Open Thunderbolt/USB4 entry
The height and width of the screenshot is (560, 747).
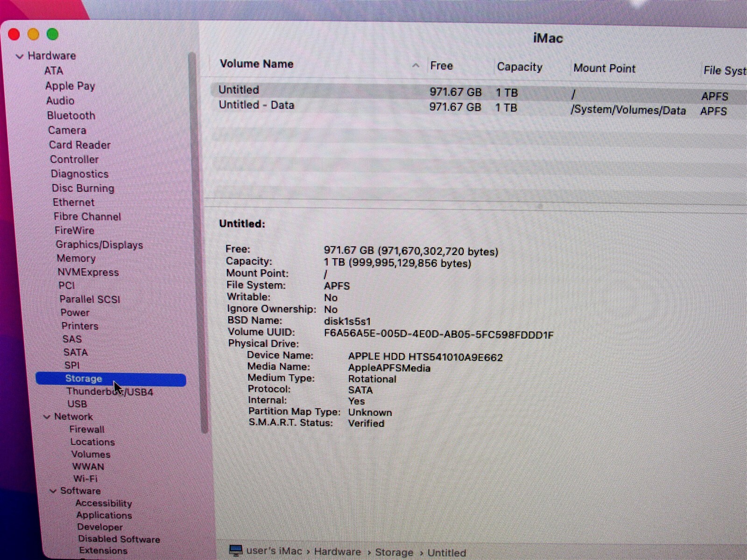click(x=110, y=392)
